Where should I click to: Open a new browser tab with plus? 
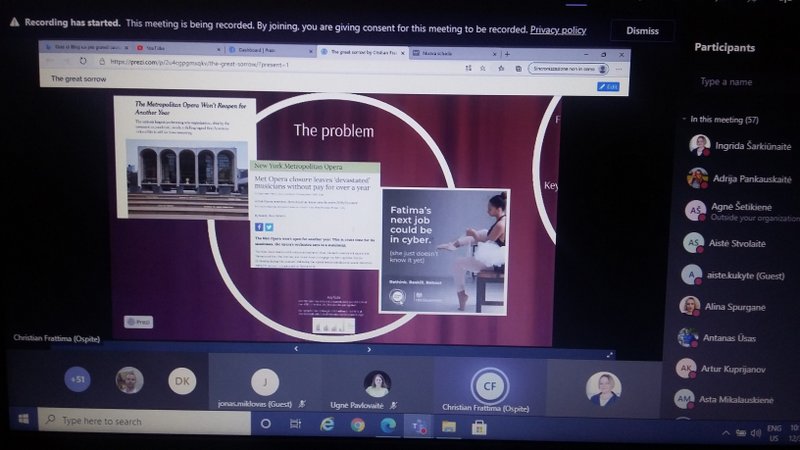coord(507,54)
